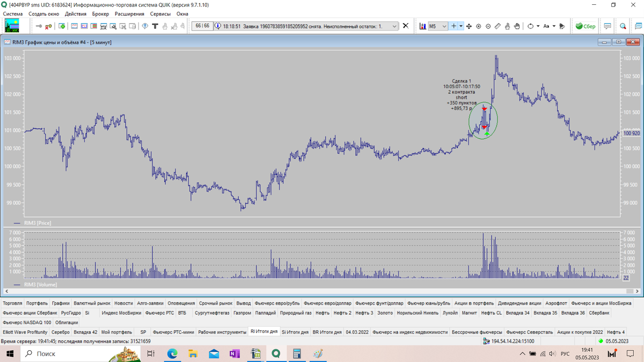
Task: Click the zoom in circle-plus icon
Action: 478,26
